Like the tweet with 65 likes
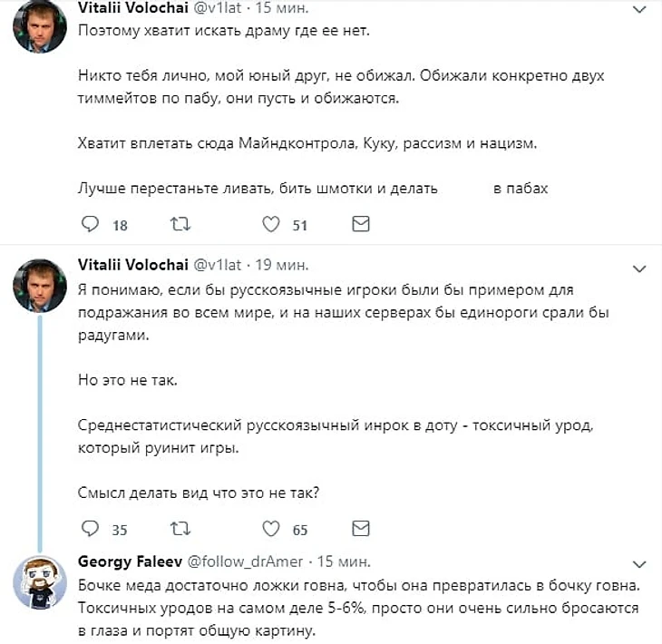The height and width of the screenshot is (644, 662). point(270,528)
